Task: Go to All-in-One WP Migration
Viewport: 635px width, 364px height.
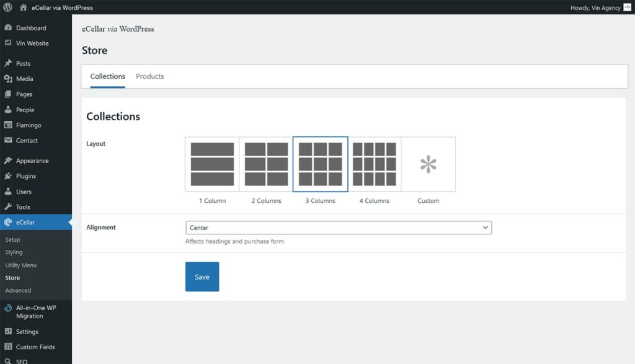Action: pyautogui.click(x=36, y=311)
